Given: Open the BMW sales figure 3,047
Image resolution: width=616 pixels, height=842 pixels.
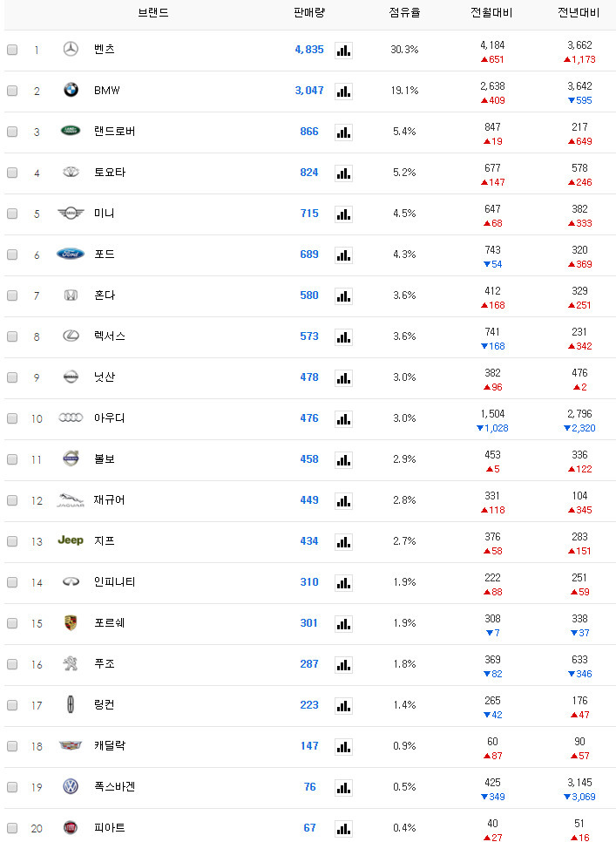Looking at the screenshot, I should pos(309,91).
